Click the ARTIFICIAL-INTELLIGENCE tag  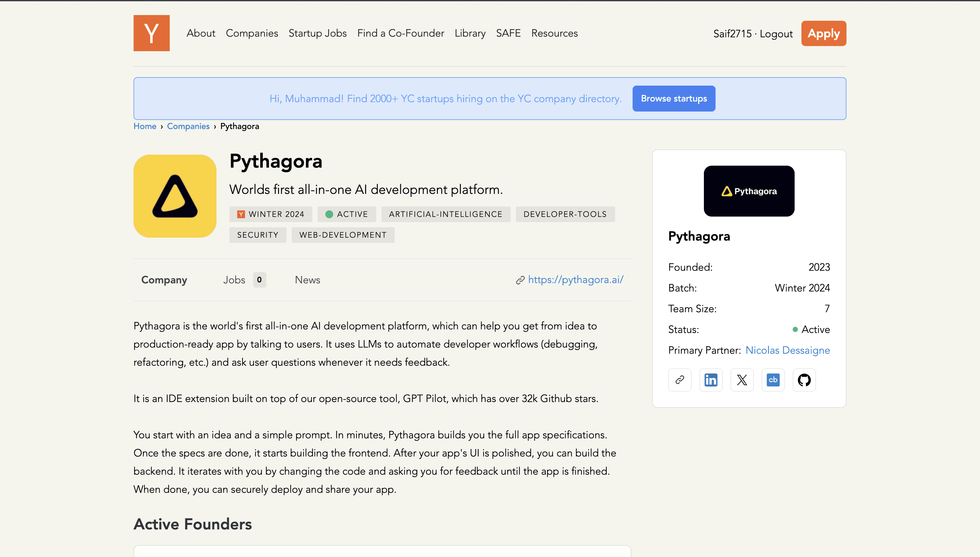446,214
